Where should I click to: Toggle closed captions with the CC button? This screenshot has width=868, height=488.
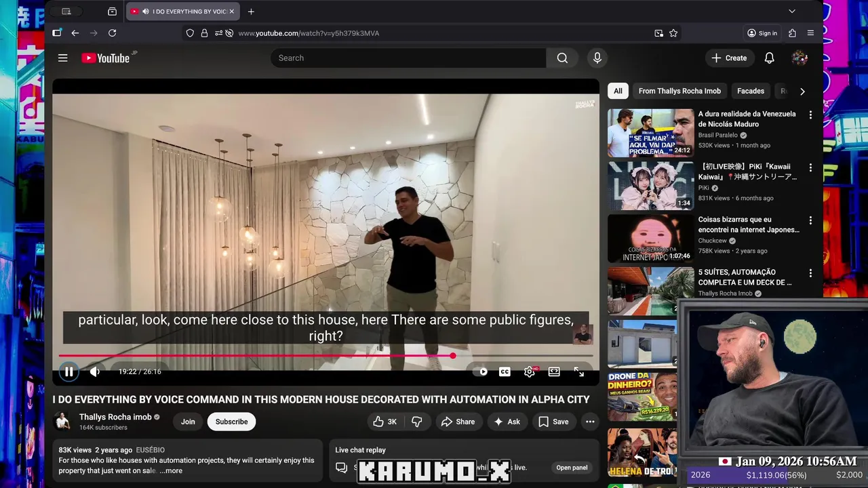(x=505, y=371)
